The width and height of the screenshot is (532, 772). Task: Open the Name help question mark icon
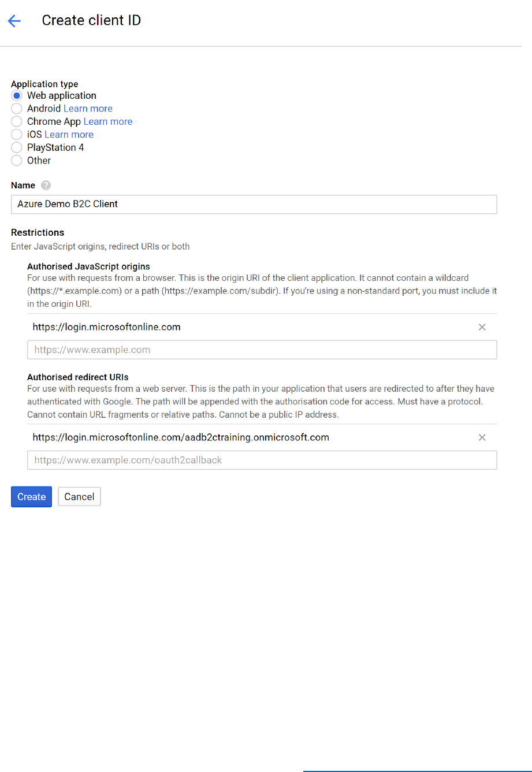(x=46, y=185)
